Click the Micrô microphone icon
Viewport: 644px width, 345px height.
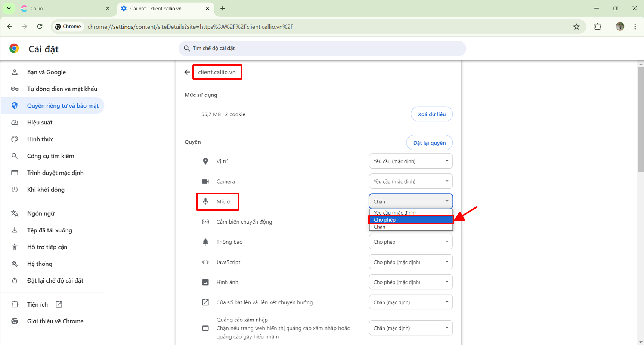[205, 201]
